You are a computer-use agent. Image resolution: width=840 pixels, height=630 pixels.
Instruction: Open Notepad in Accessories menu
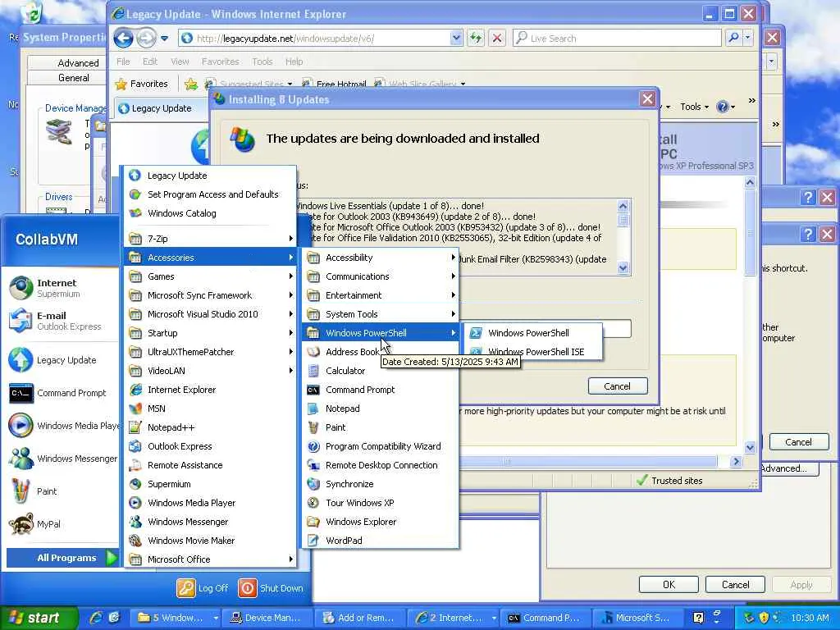[381, 409]
